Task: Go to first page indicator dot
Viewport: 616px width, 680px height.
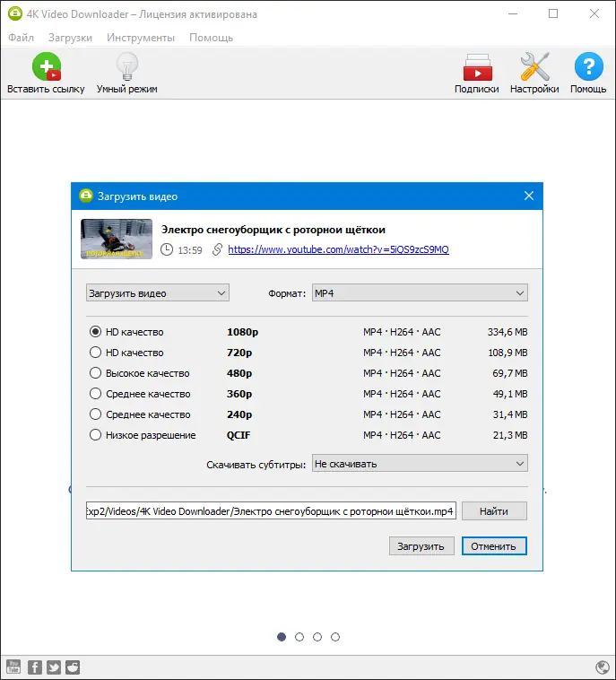Action: click(282, 637)
